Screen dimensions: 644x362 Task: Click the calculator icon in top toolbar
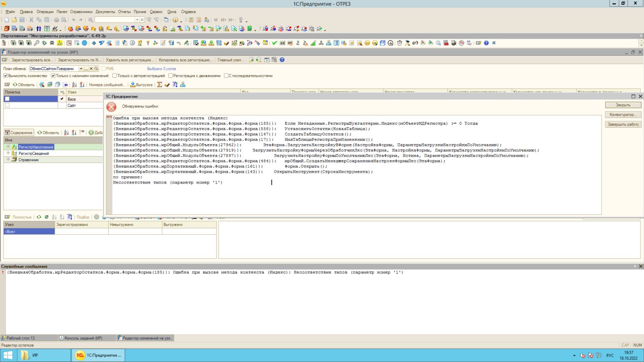point(191,20)
